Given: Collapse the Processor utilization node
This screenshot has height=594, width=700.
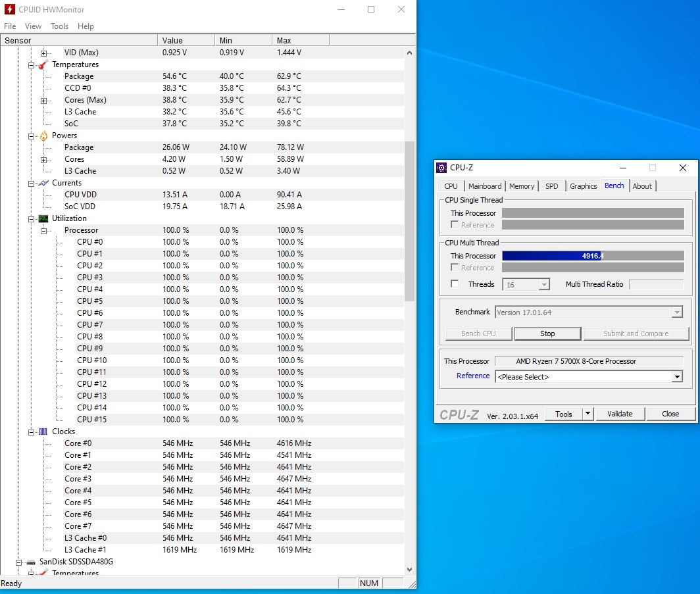Looking at the screenshot, I should click(43, 231).
